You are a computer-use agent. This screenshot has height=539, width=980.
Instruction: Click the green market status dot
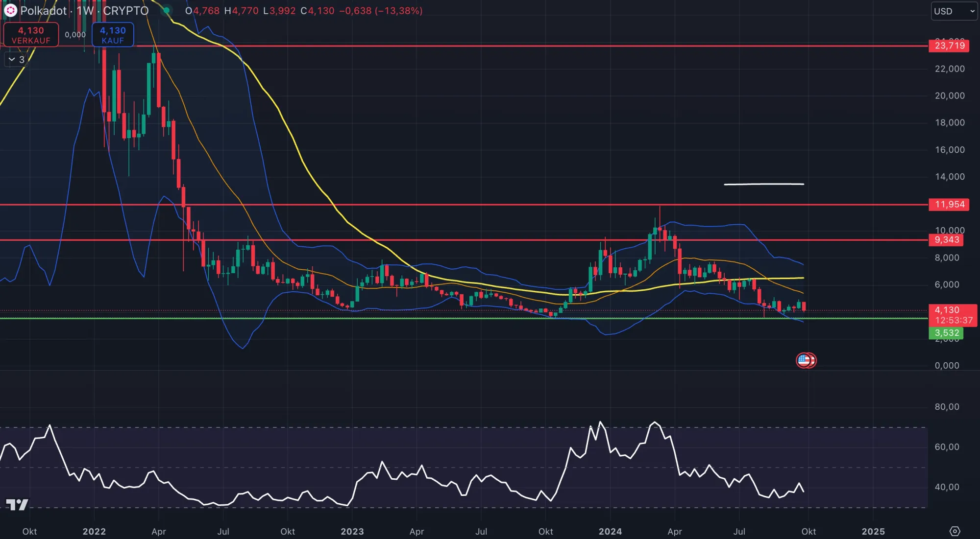167,10
